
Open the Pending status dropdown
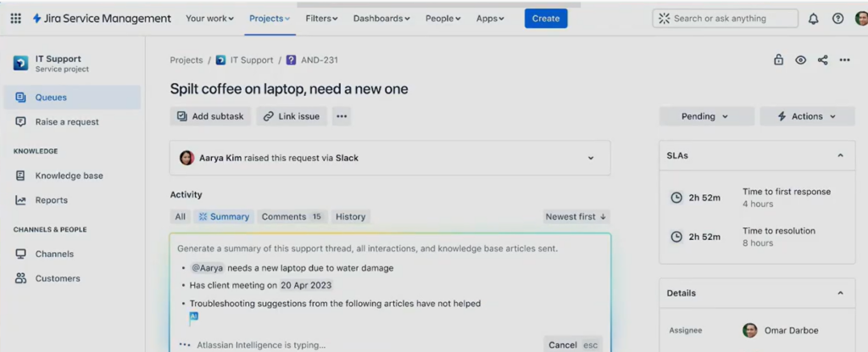[706, 116]
